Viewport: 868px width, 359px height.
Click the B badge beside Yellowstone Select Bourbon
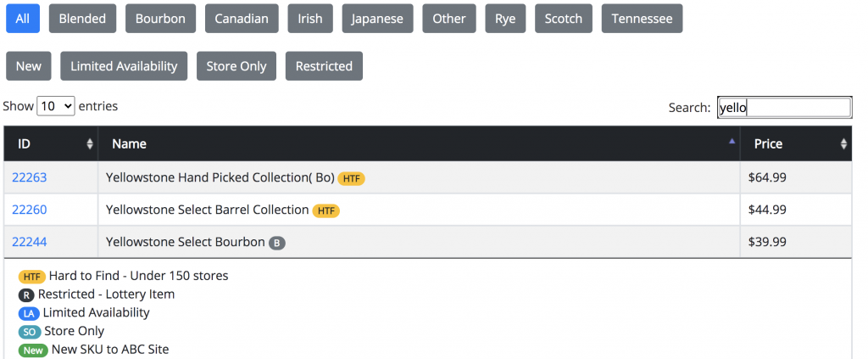277,243
